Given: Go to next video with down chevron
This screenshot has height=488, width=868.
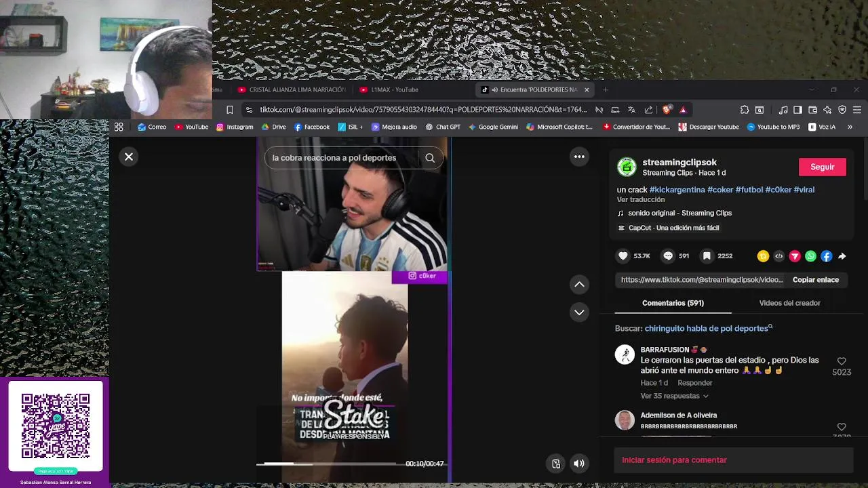Looking at the screenshot, I should 579,312.
